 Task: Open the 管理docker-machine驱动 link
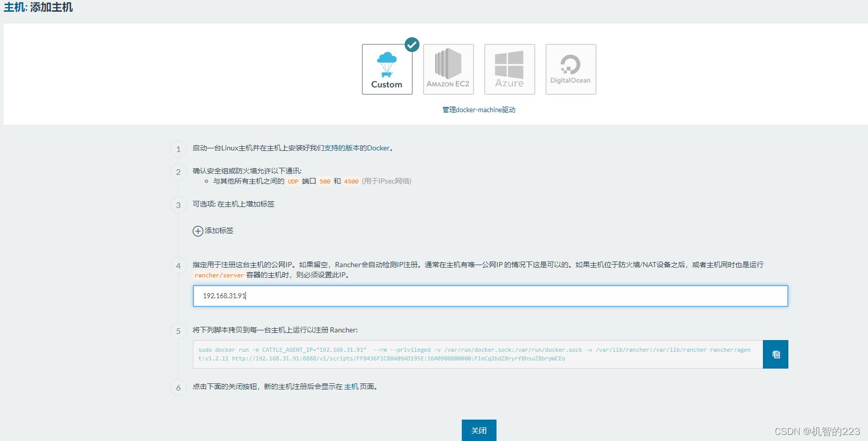point(479,110)
